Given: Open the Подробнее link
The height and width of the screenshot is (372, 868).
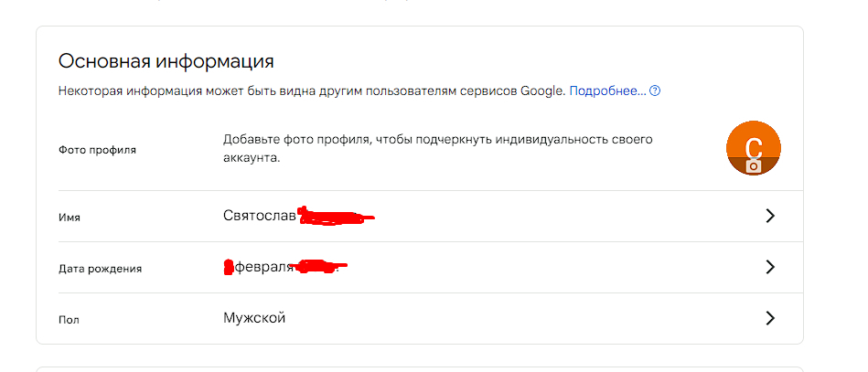Looking at the screenshot, I should 607,90.
